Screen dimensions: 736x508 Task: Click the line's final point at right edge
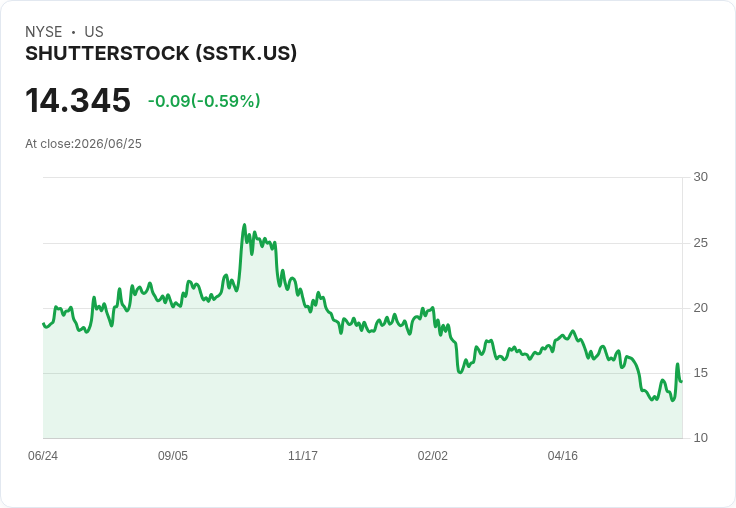point(681,381)
